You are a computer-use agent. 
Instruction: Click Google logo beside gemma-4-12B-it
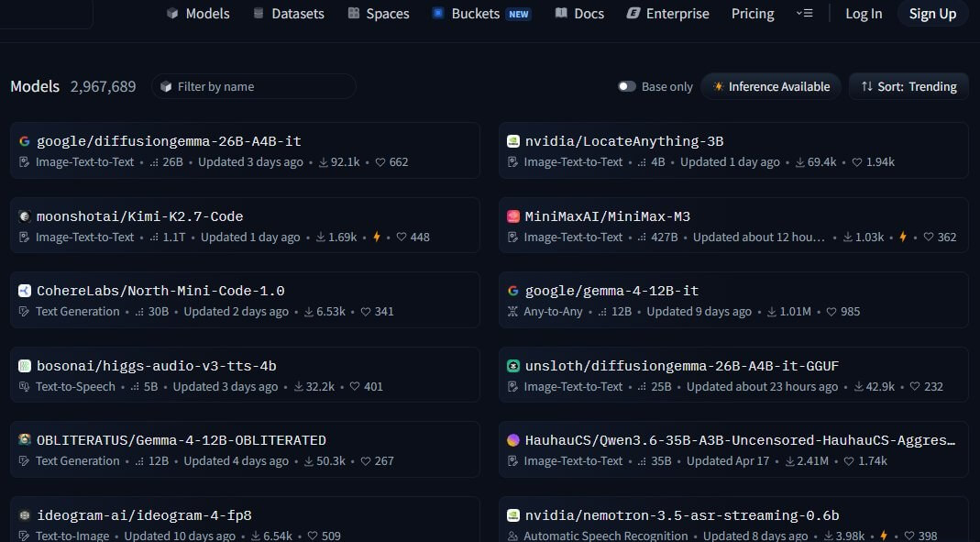click(513, 291)
